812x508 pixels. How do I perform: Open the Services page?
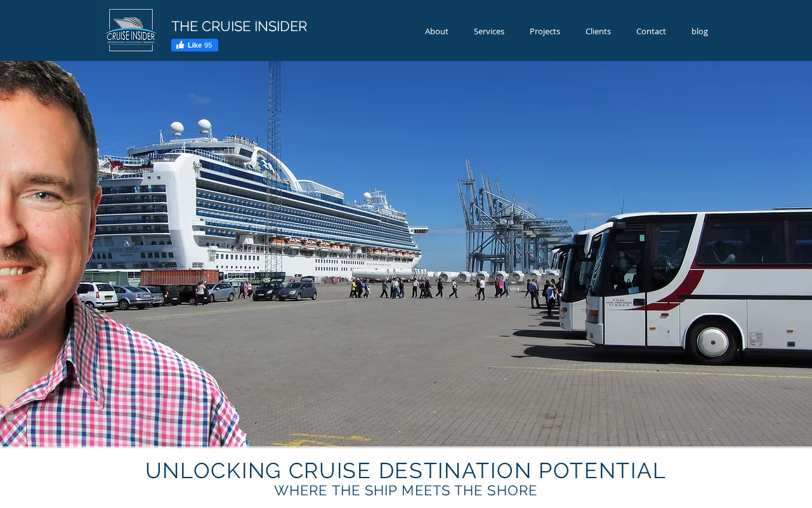[489, 31]
